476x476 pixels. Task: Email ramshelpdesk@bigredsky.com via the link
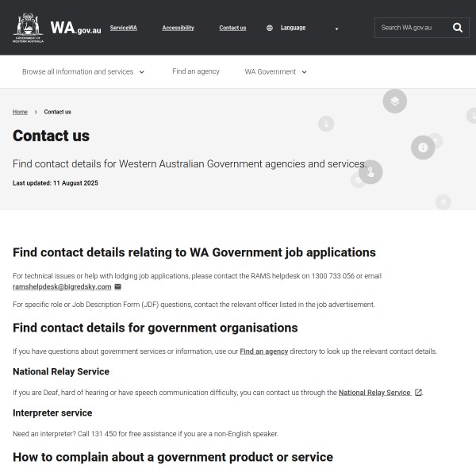(x=62, y=287)
